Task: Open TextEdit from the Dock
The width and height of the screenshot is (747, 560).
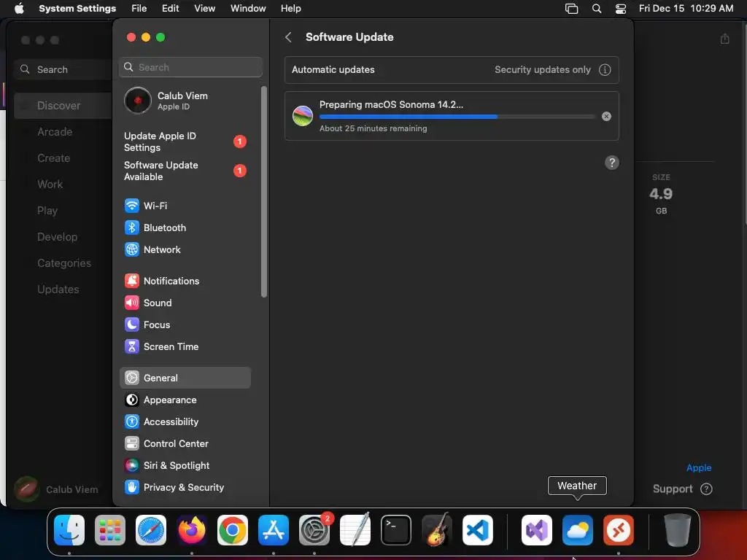Action: (x=355, y=530)
